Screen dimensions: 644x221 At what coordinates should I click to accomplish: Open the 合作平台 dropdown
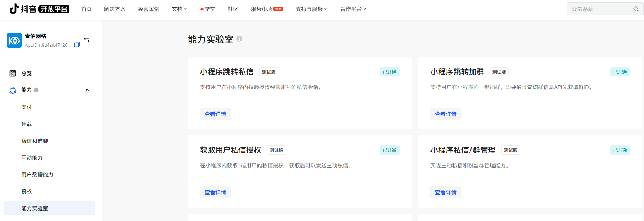point(353,9)
